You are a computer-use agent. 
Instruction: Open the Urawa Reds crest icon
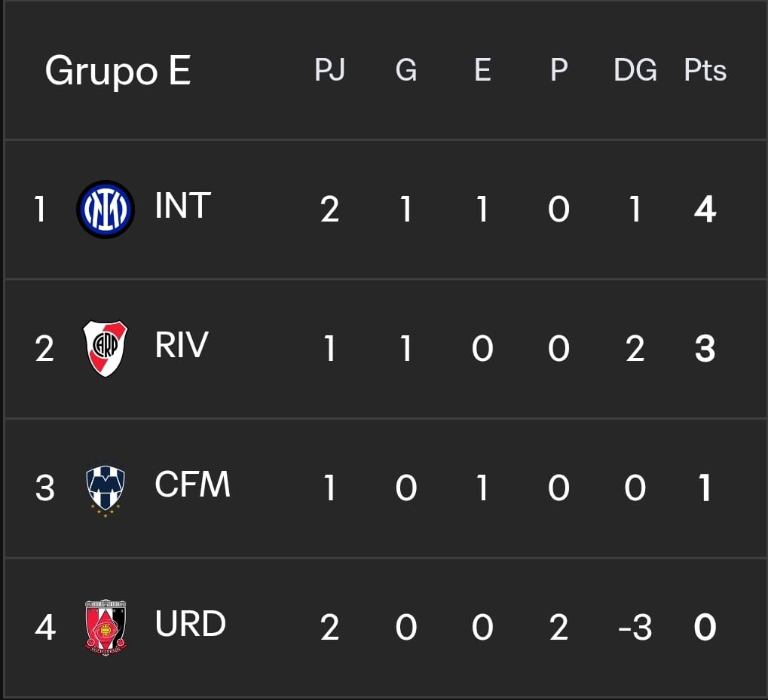pos(106,628)
